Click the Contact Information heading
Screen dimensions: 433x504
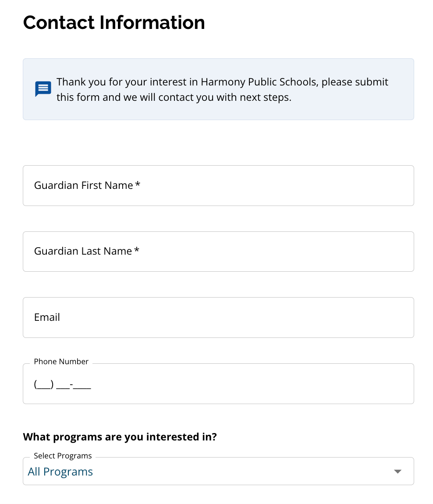(114, 22)
